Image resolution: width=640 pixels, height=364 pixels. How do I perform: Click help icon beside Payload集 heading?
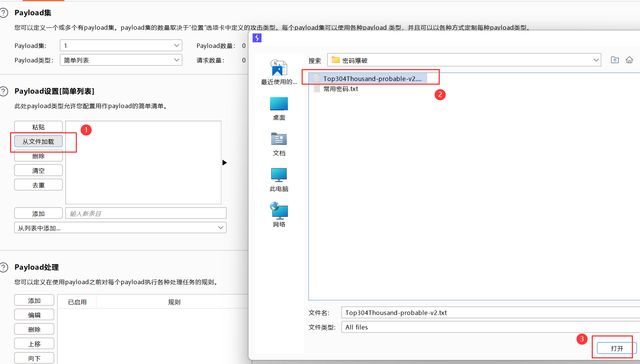click(4, 13)
